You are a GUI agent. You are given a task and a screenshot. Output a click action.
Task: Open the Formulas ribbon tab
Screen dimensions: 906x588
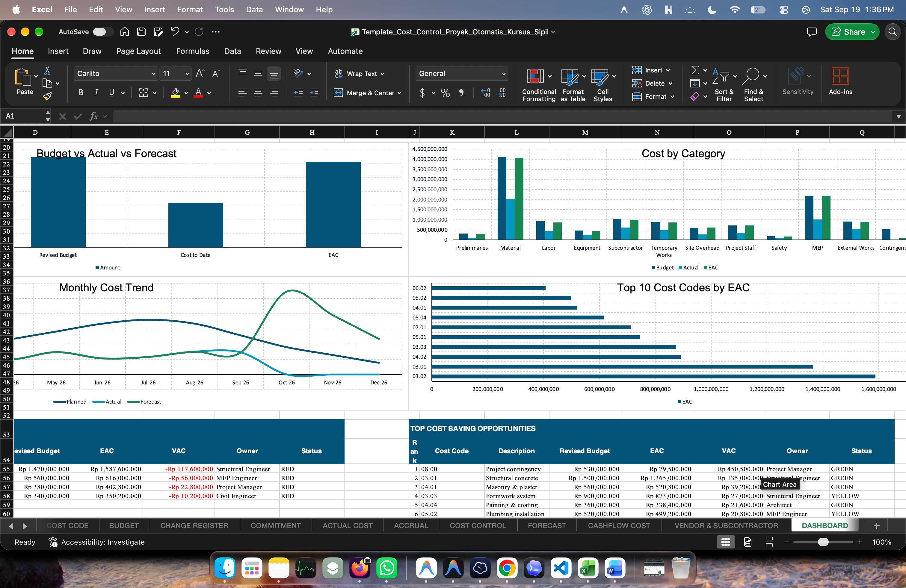tap(193, 51)
